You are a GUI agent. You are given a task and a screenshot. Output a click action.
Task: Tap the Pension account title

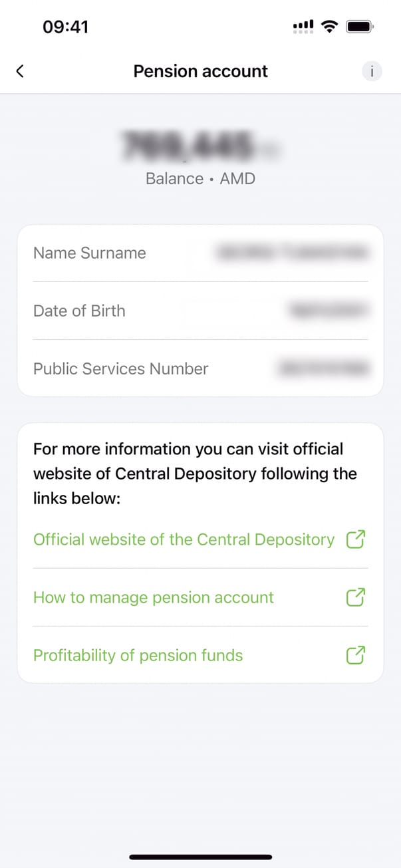coord(200,71)
